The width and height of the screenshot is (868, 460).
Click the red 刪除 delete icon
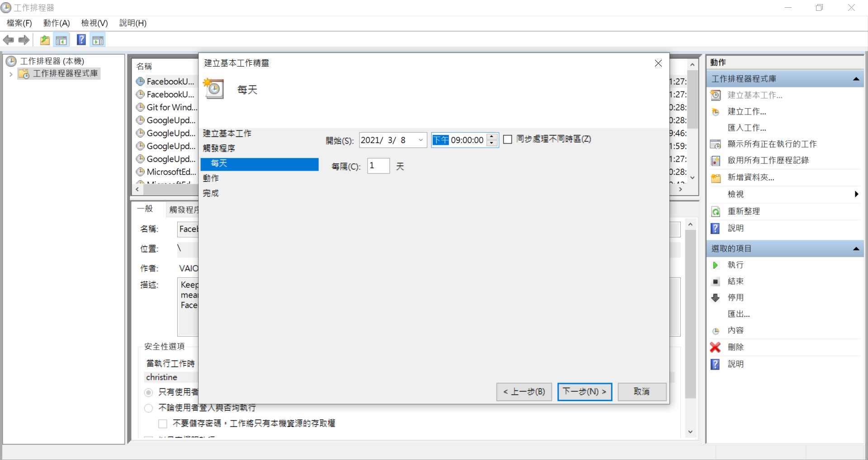pos(715,347)
